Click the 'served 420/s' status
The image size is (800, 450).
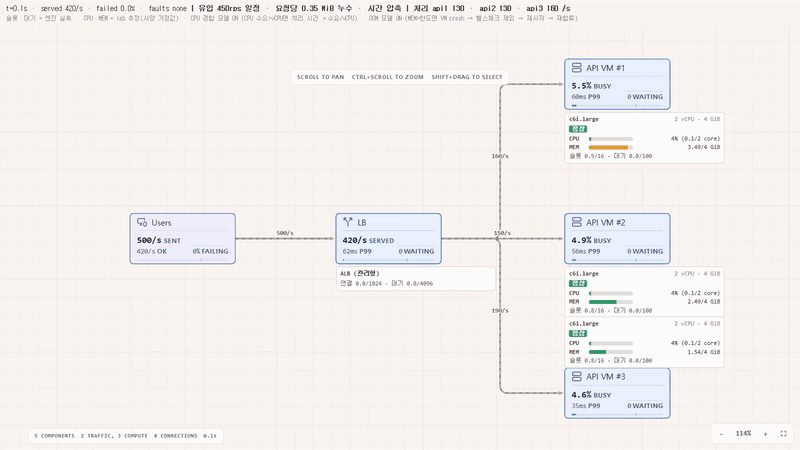62,8
